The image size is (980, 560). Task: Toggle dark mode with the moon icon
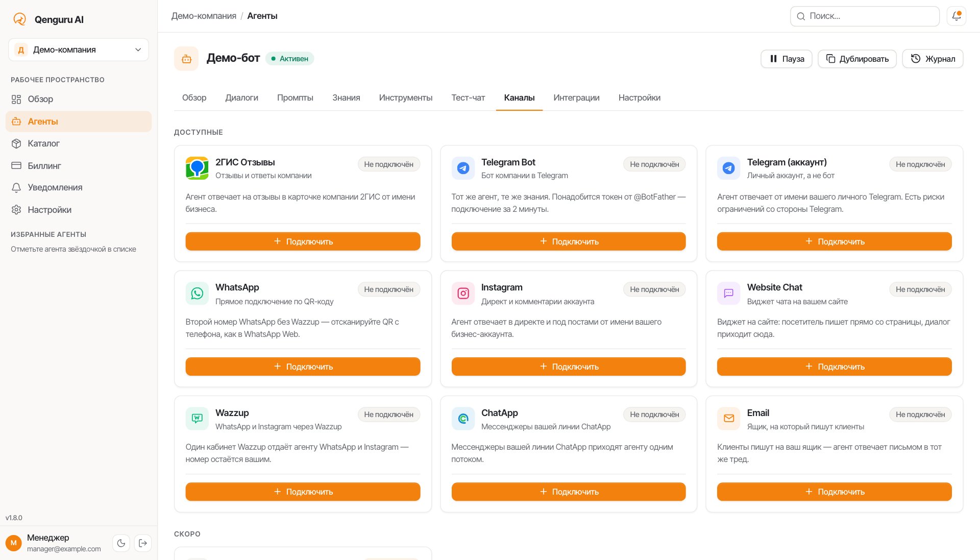121,543
